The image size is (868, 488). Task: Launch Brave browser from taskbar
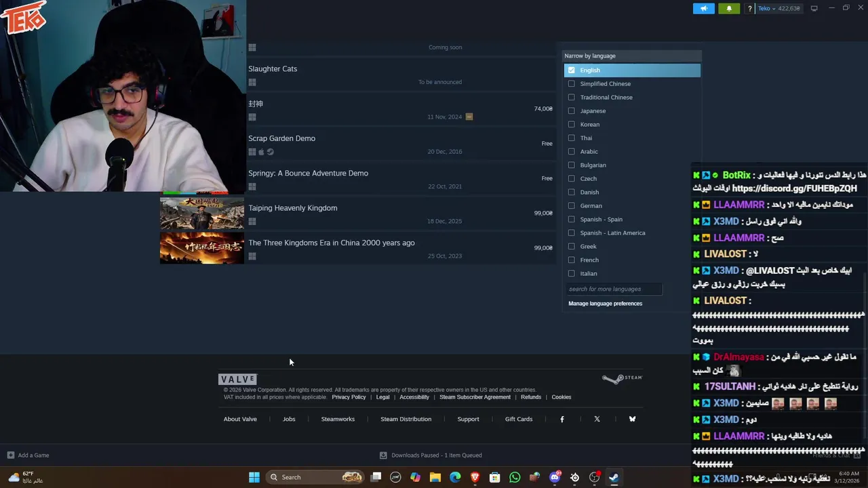(x=475, y=477)
